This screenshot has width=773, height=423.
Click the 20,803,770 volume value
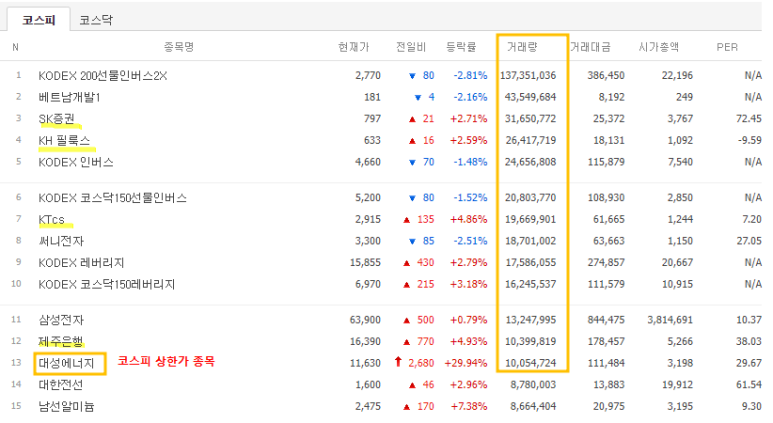tap(530, 198)
